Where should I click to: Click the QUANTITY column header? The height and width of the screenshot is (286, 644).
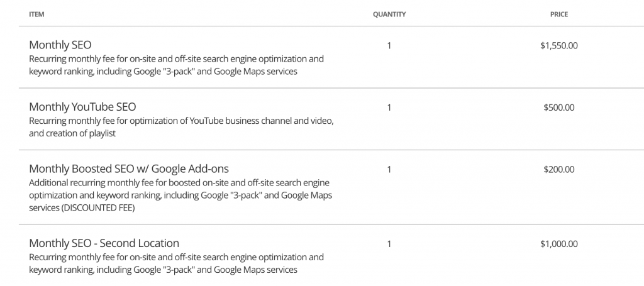coord(389,14)
